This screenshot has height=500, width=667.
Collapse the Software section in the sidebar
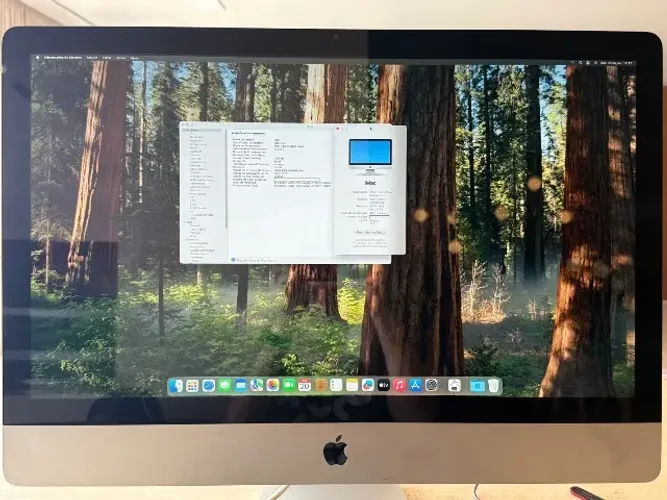pyautogui.click(x=186, y=240)
